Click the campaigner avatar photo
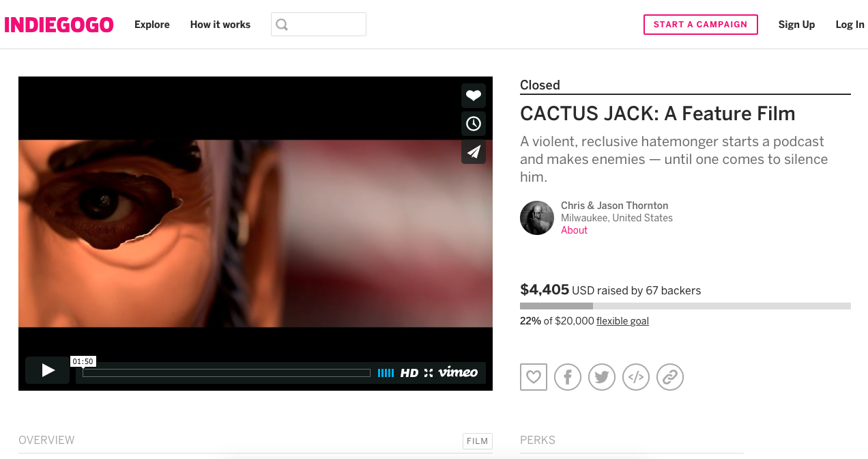 537,218
